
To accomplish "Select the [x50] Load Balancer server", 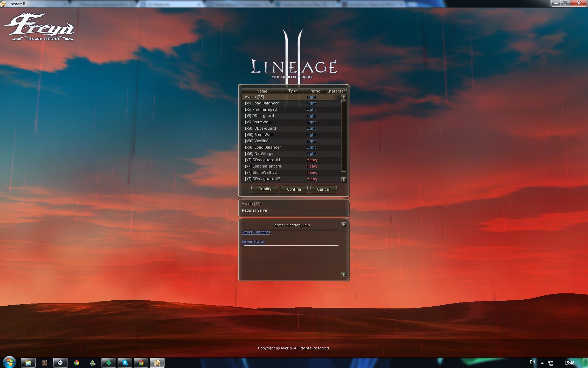I will pyautogui.click(x=291, y=148).
